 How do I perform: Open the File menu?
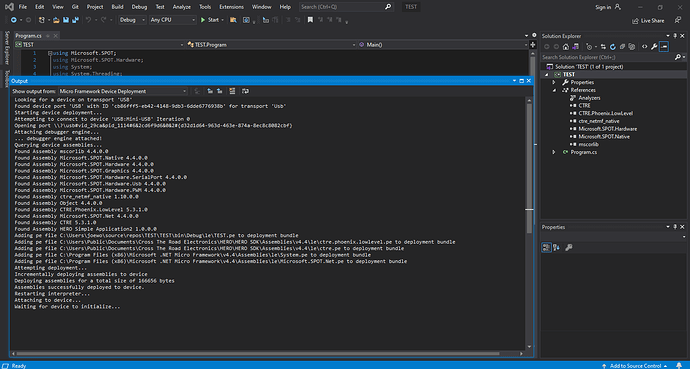[x=23, y=7]
